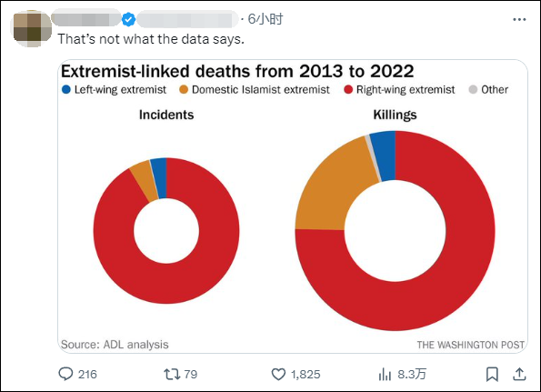Click the blurred username handle

pyautogui.click(x=188, y=19)
